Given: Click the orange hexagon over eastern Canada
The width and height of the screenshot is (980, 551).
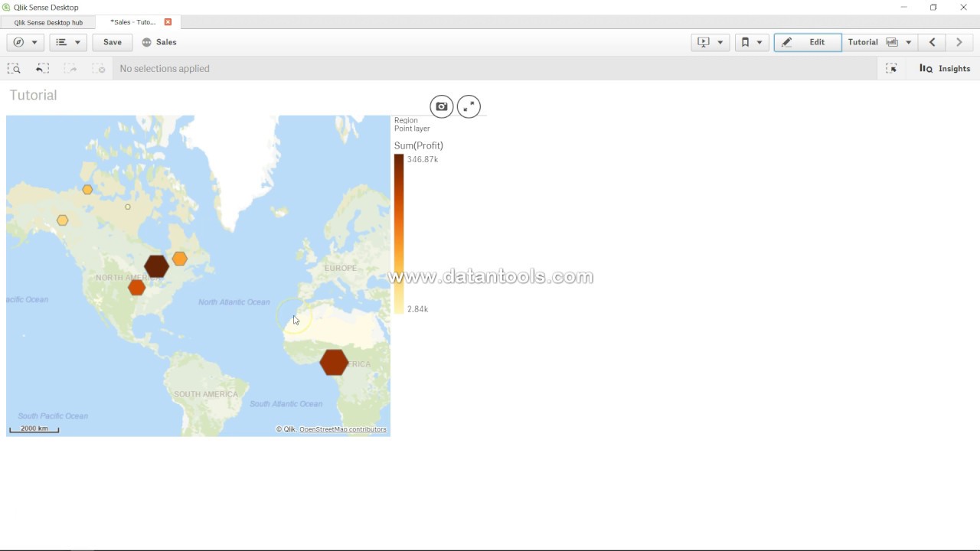Looking at the screenshot, I should tap(179, 259).
